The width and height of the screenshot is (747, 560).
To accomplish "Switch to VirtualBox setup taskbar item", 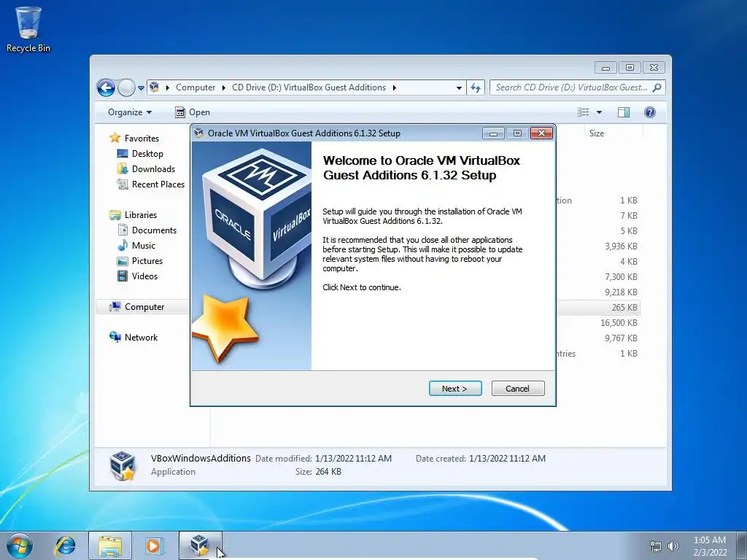I will 200,545.
